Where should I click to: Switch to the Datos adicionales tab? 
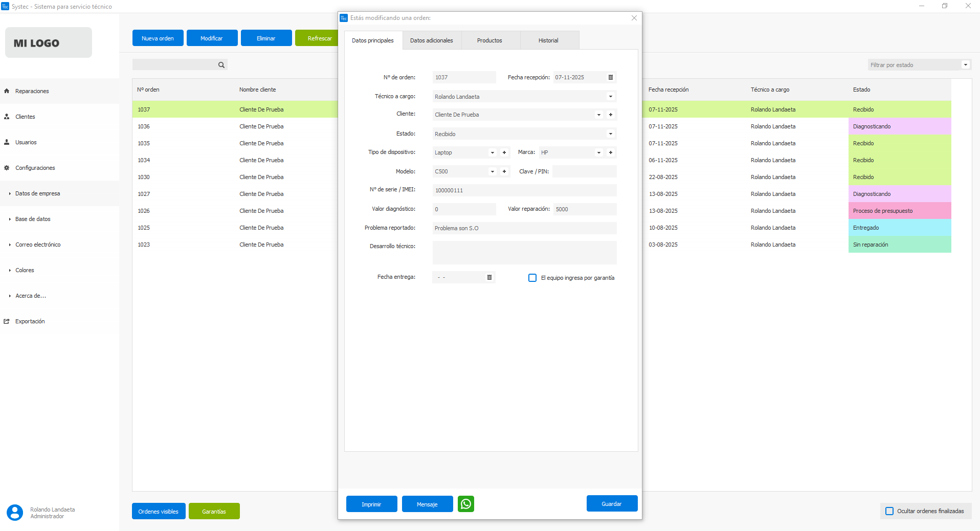coord(431,40)
